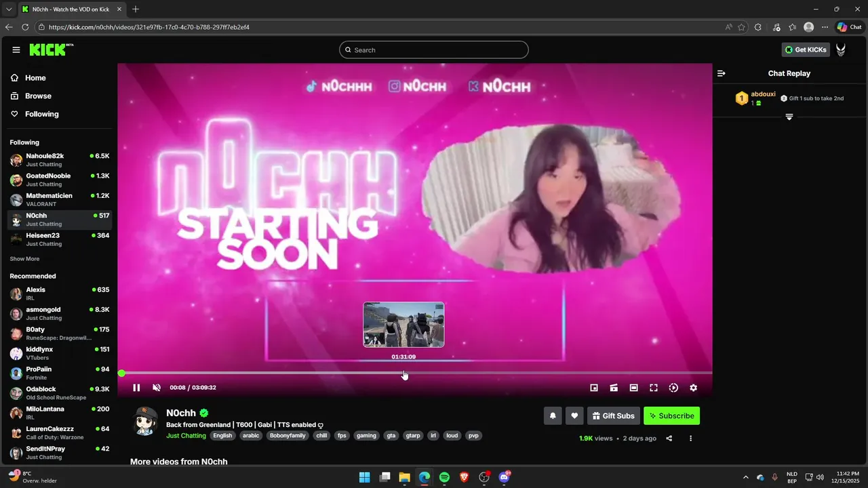Open a new browser tab
The width and height of the screenshot is (868, 488).
click(x=136, y=9)
